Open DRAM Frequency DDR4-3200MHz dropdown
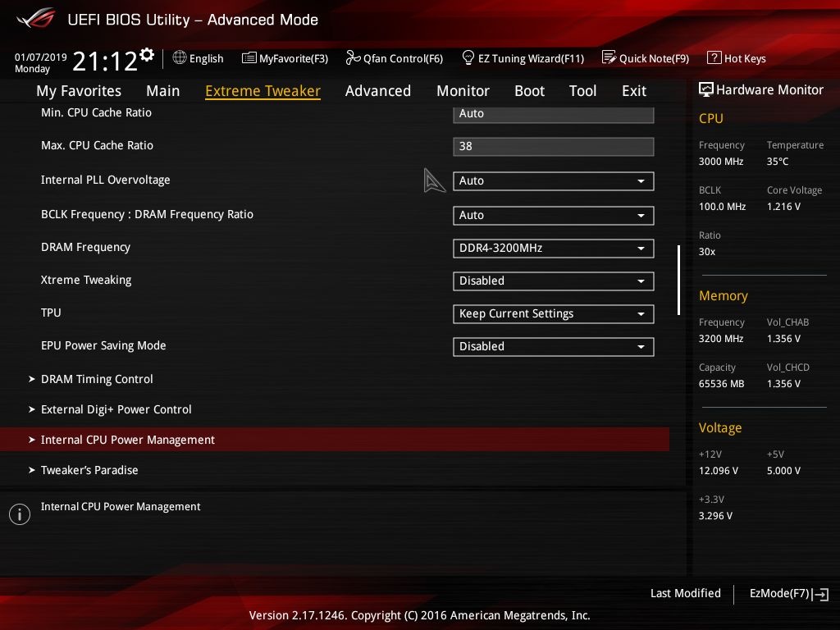Screen dimensions: 840x630 [x=554, y=248]
